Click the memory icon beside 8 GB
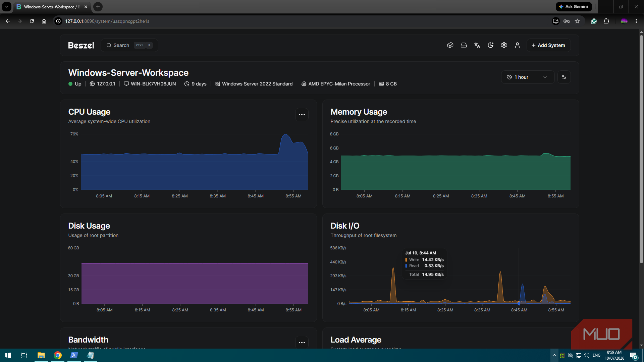This screenshot has height=362, width=644. pyautogui.click(x=381, y=84)
